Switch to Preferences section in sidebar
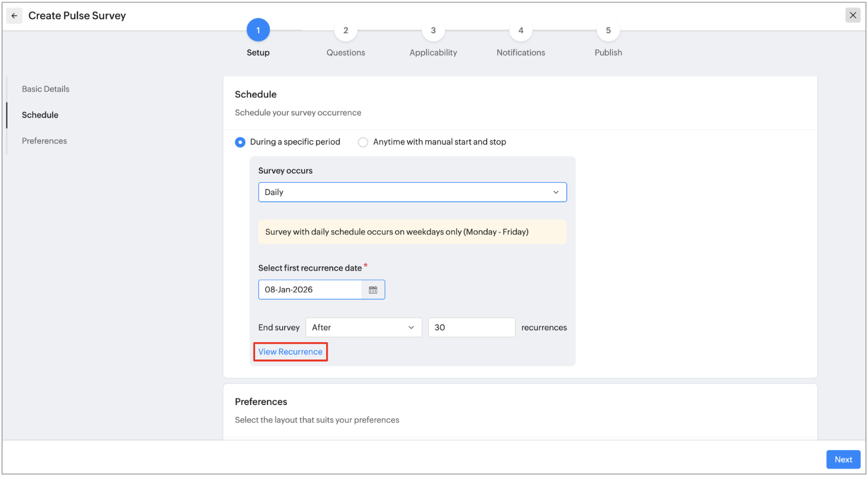The image size is (868, 477). [44, 141]
